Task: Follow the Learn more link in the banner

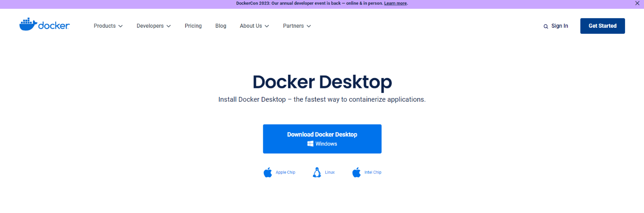Action: [x=395, y=3]
